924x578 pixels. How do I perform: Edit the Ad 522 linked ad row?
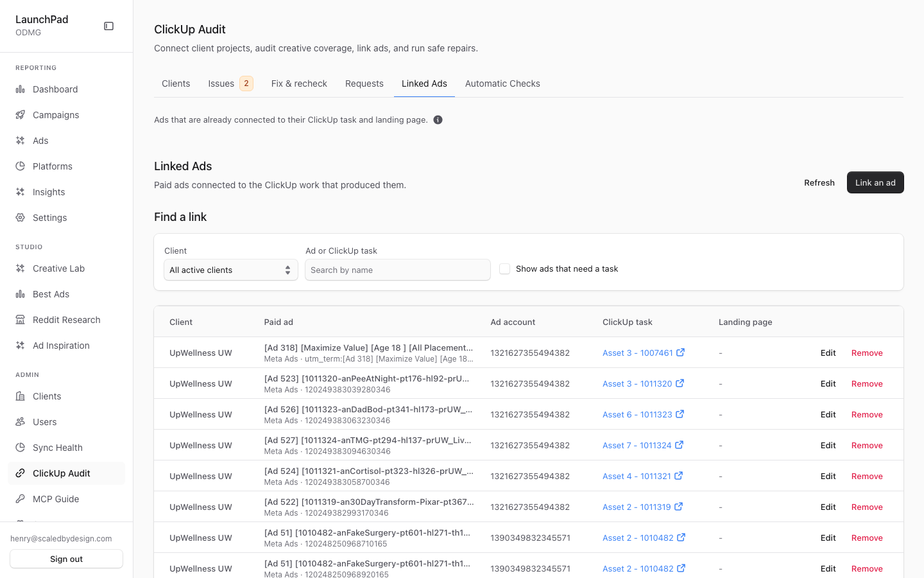(828, 507)
